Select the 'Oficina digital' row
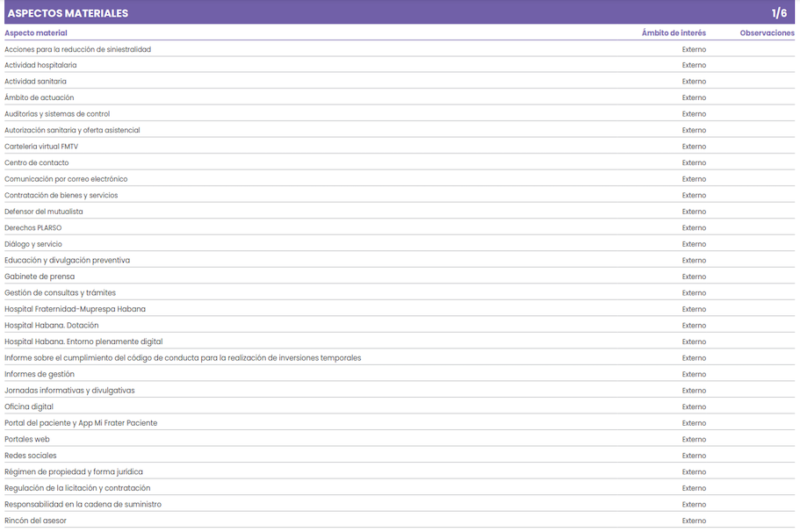This screenshot has width=800, height=532. [400, 407]
